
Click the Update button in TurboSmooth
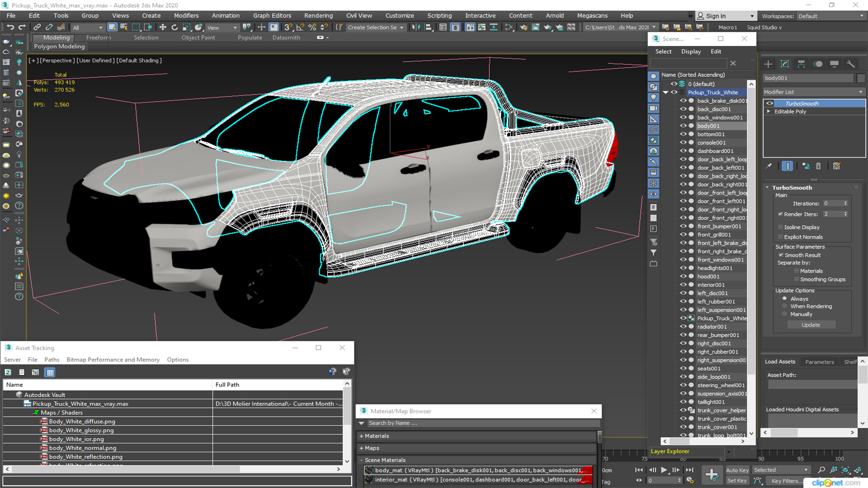click(811, 325)
